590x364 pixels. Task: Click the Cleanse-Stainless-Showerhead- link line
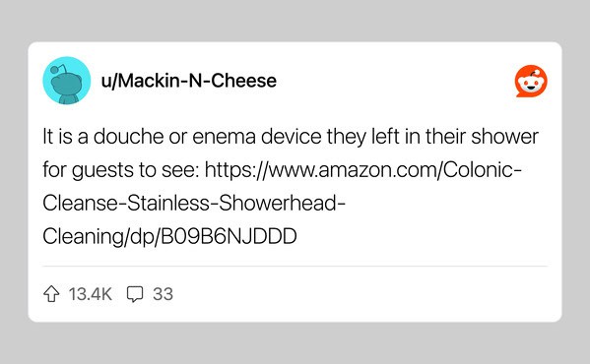[194, 204]
